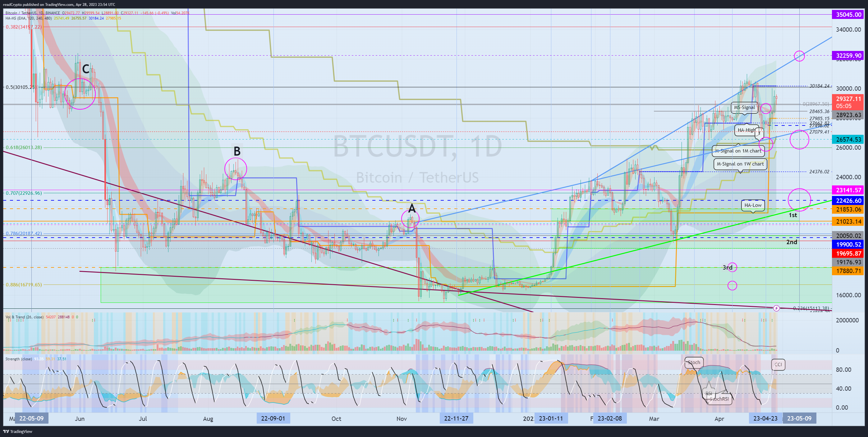Select the HA-Low callout label
868x437 pixels.
(753, 205)
